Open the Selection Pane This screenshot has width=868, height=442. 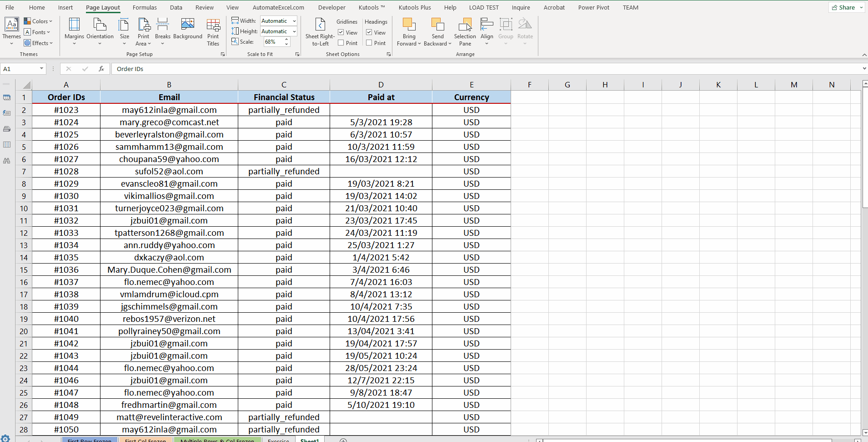(x=465, y=31)
